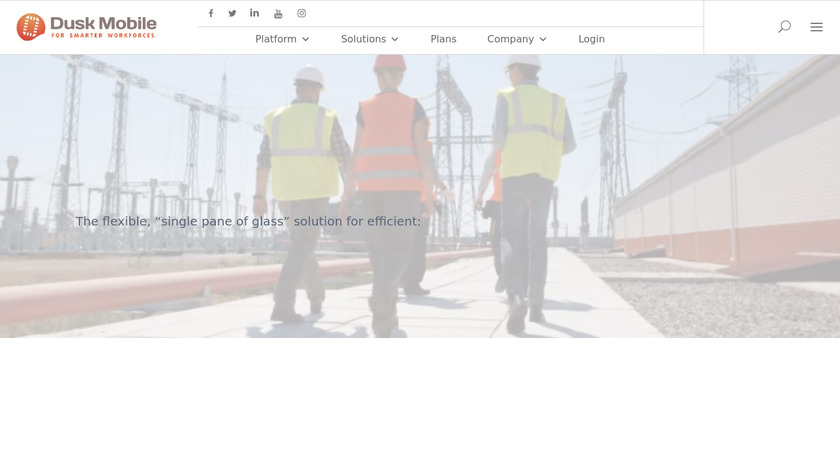Viewport: 840px width, 472px height.
Task: Open the Facebook social icon
Action: click(211, 13)
